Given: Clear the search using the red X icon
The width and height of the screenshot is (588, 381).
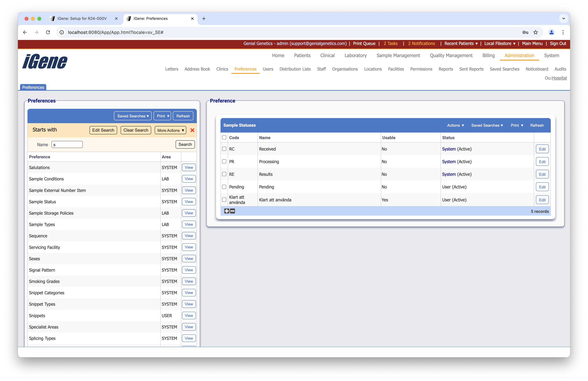Looking at the screenshot, I should click(193, 130).
